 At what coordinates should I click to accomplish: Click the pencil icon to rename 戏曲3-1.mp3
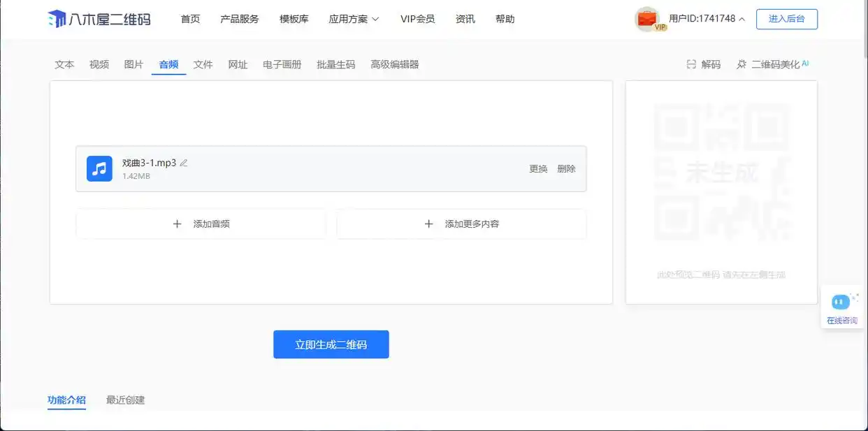pos(184,163)
